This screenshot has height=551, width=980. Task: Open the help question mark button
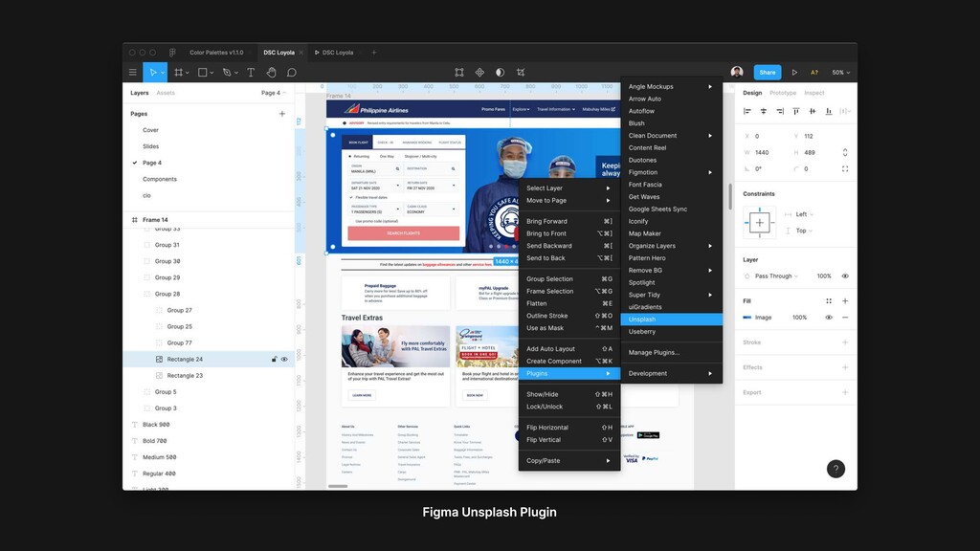tap(835, 469)
